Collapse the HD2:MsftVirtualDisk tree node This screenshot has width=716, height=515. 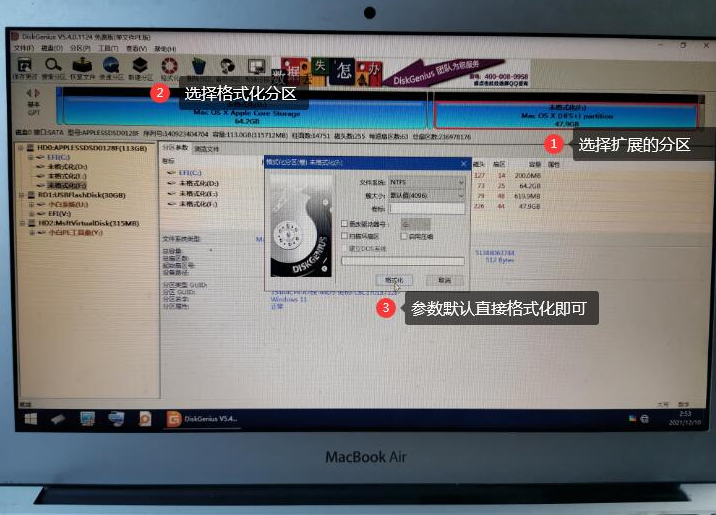[21, 223]
